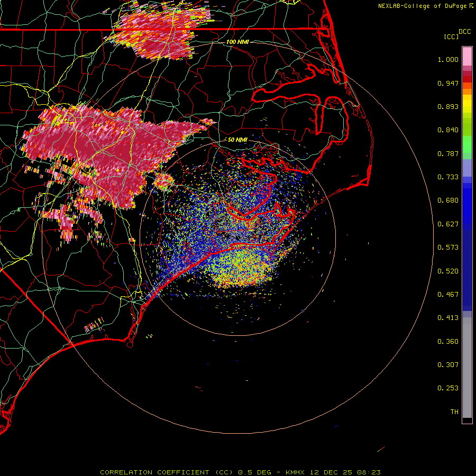Viewport: 476px width, 476px height.
Task: Pick the light pink swatch at color bar top
Action: click(x=467, y=57)
